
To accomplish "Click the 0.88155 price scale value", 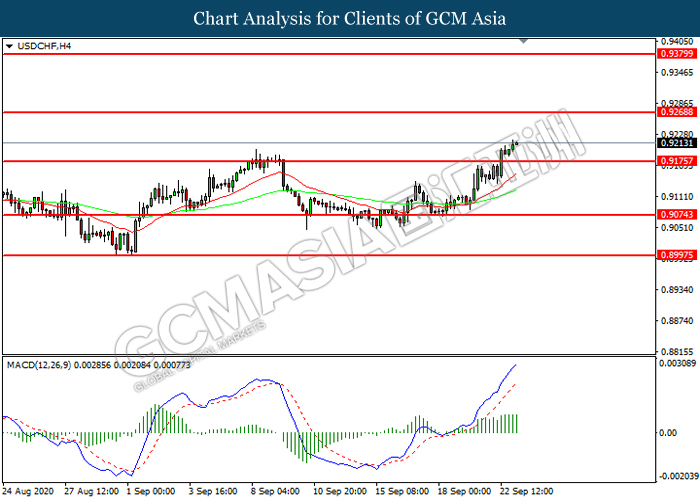I will (x=677, y=352).
